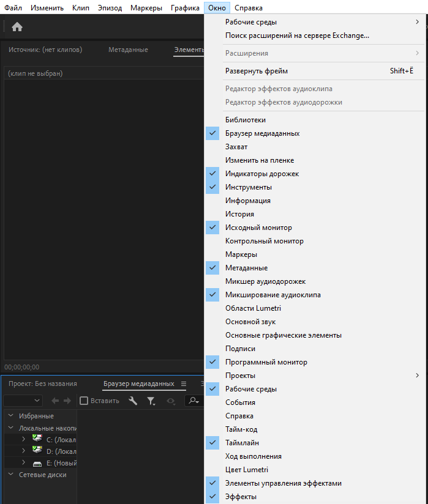Toggle the Эффекты panel checkmark
Image resolution: width=428 pixels, height=504 pixels.
[x=314, y=497]
